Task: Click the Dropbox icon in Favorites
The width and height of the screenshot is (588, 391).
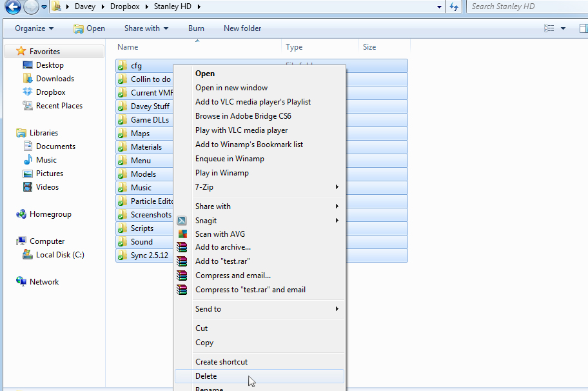Action: click(x=28, y=92)
